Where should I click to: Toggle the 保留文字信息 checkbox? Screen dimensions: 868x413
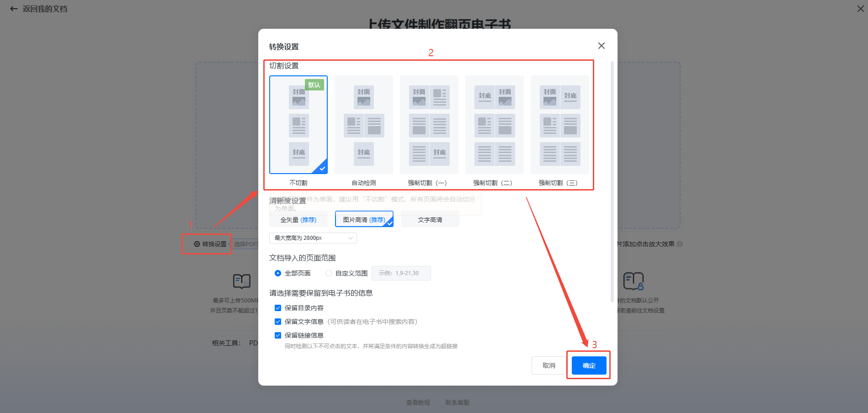tap(278, 322)
